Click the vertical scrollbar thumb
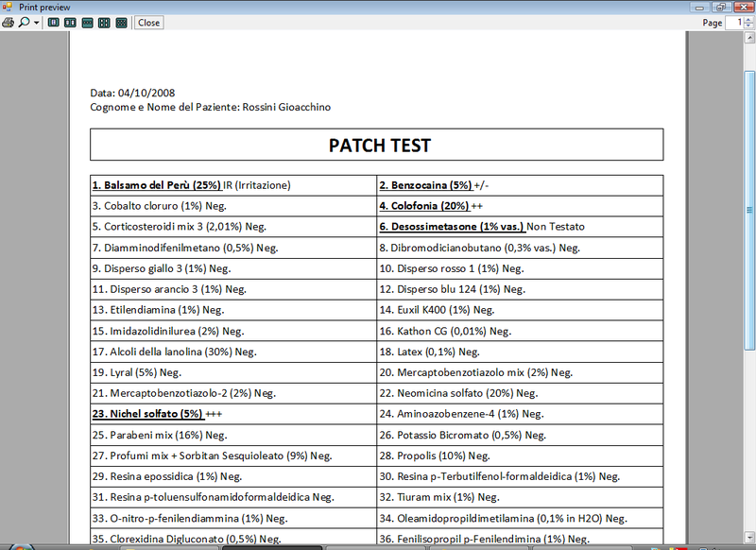The image size is (756, 550). point(749,211)
